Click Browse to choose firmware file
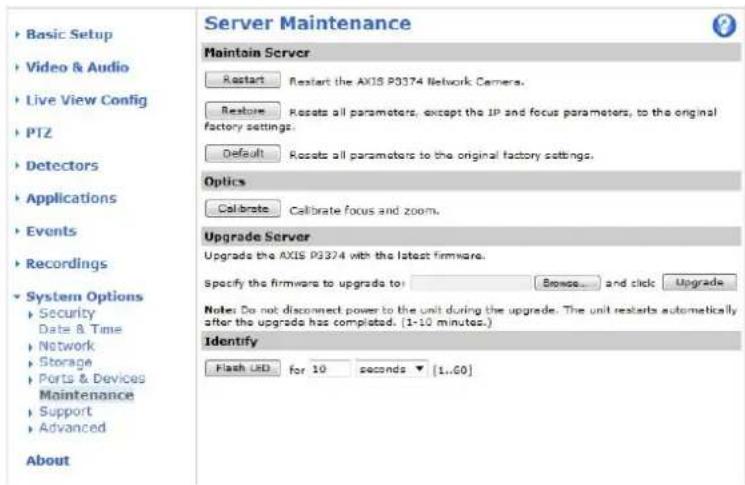The image size is (745, 485). (567, 283)
